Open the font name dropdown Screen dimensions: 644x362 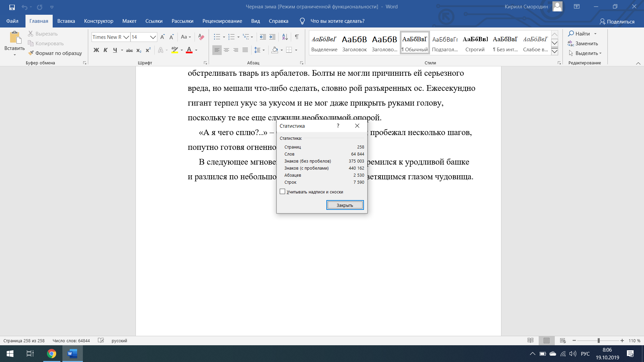pos(126,37)
